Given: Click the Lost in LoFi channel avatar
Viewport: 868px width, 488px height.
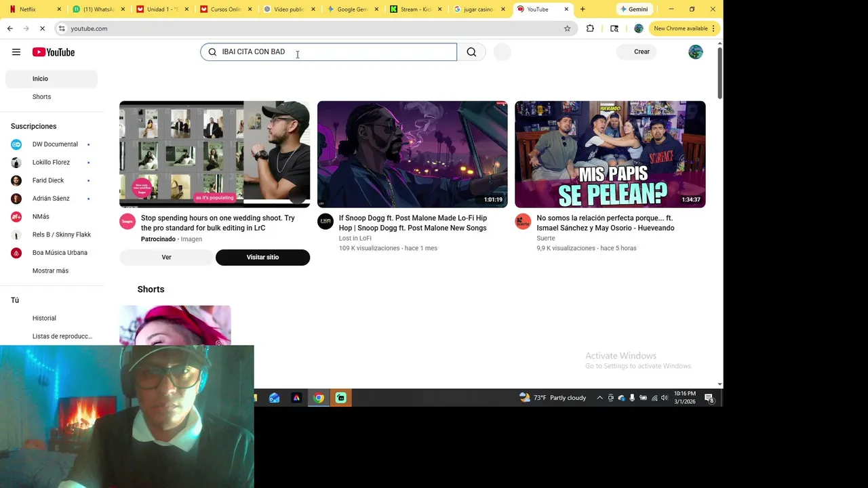Looking at the screenshot, I should pyautogui.click(x=325, y=222).
